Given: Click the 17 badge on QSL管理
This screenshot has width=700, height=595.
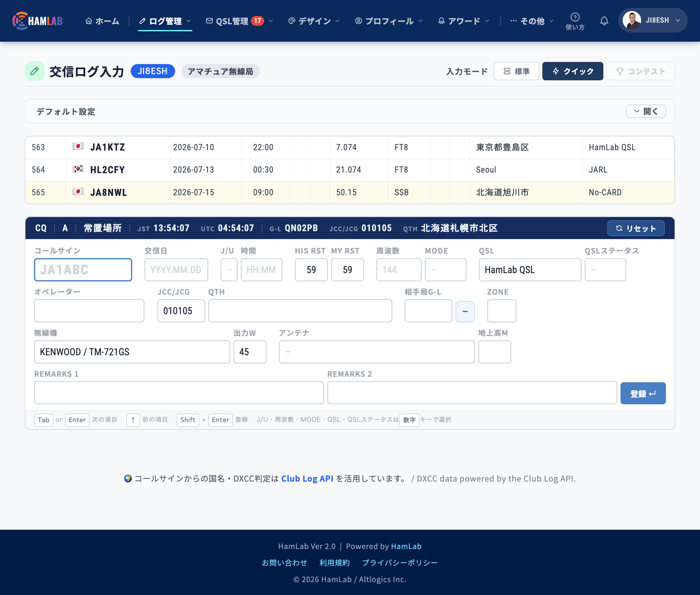Looking at the screenshot, I should 258,21.
